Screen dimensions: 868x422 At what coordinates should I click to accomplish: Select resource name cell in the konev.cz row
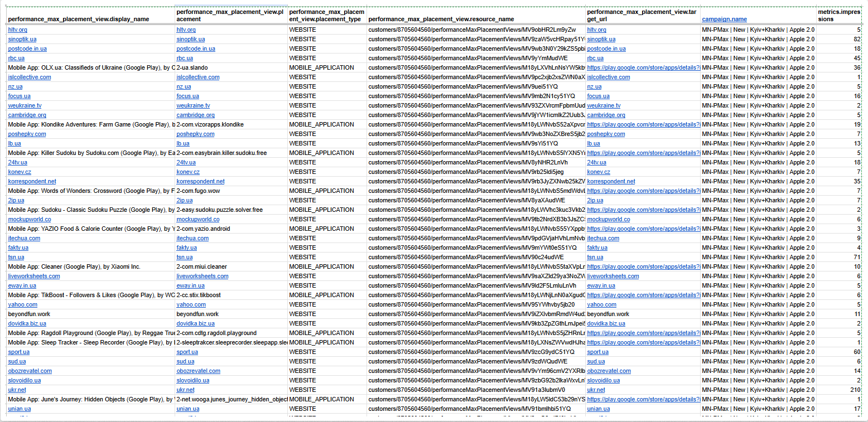[x=476, y=172]
